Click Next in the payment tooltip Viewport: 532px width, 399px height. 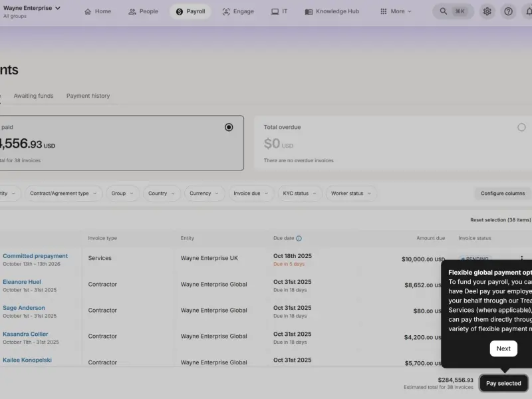pyautogui.click(x=503, y=348)
